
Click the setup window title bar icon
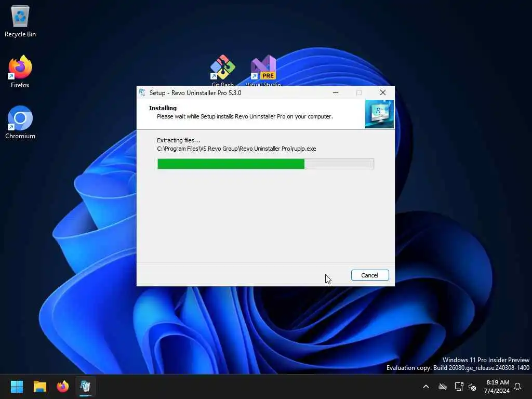(142, 92)
